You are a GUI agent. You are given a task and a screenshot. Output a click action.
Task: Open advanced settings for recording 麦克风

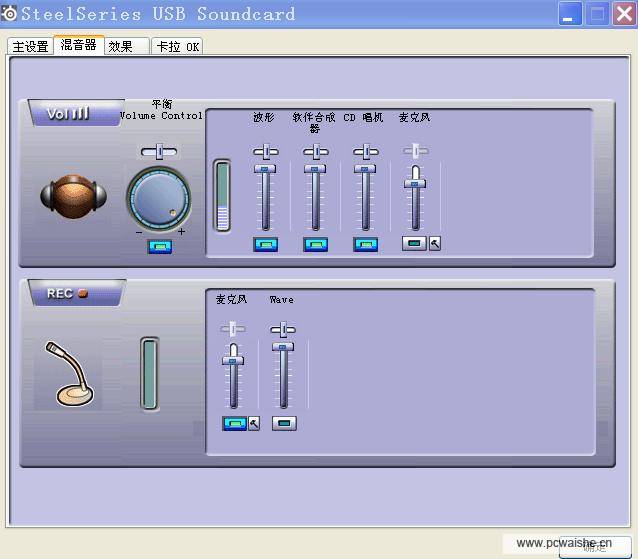point(254,423)
